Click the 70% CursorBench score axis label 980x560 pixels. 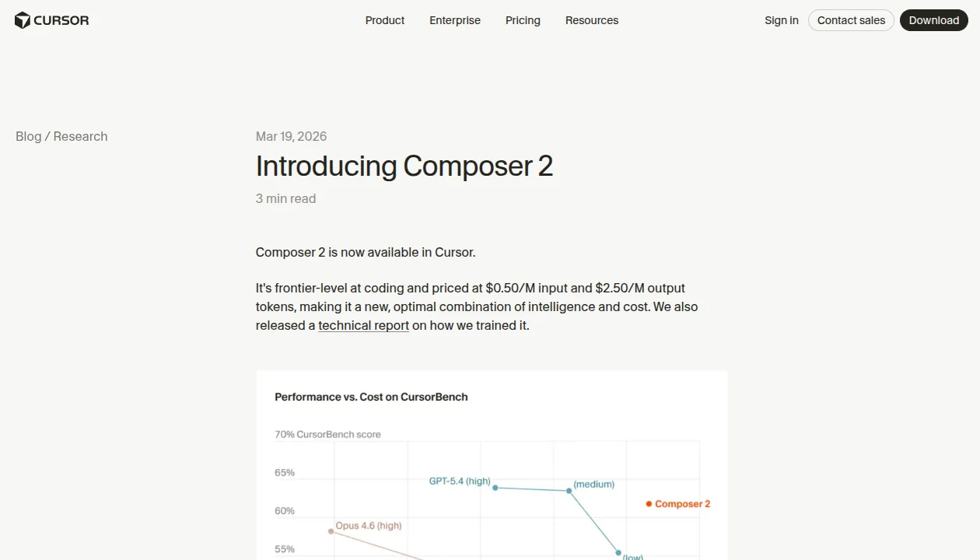click(x=327, y=434)
